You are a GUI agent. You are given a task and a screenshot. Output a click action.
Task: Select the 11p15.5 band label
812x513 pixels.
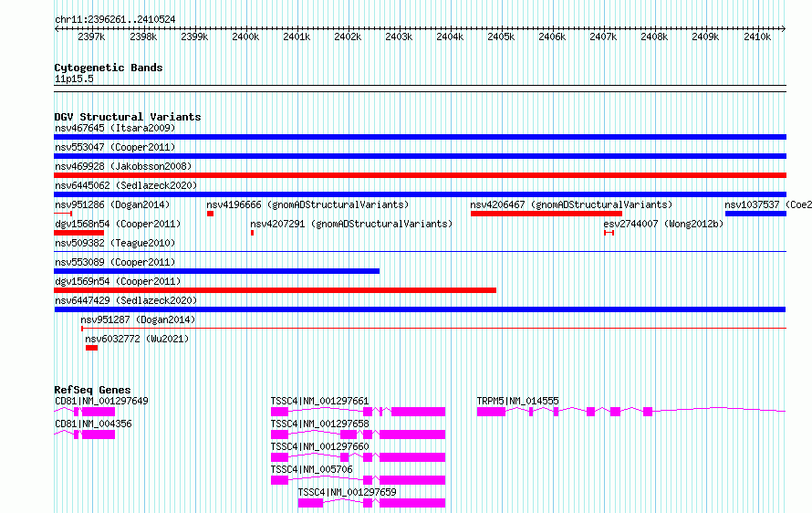(74, 79)
